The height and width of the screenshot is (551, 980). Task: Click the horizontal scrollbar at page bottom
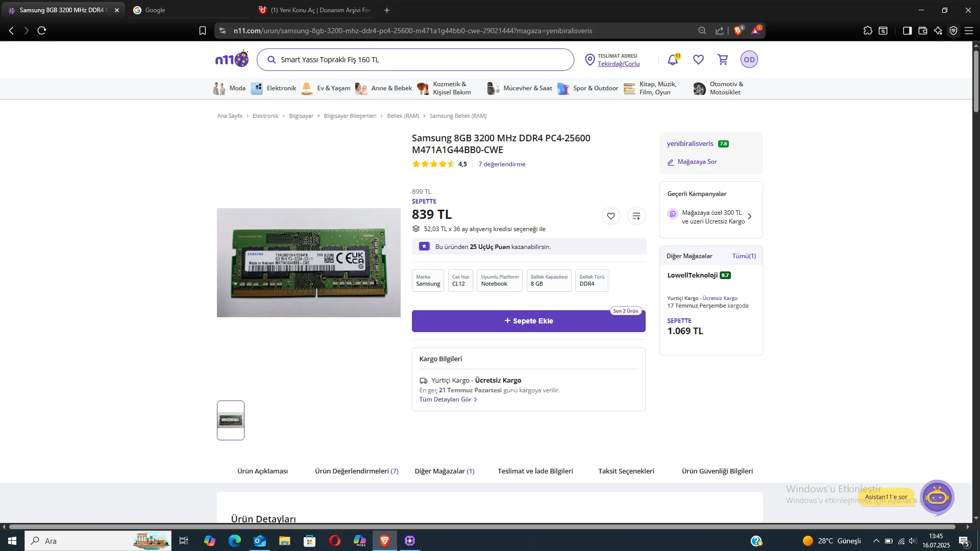[482, 527]
